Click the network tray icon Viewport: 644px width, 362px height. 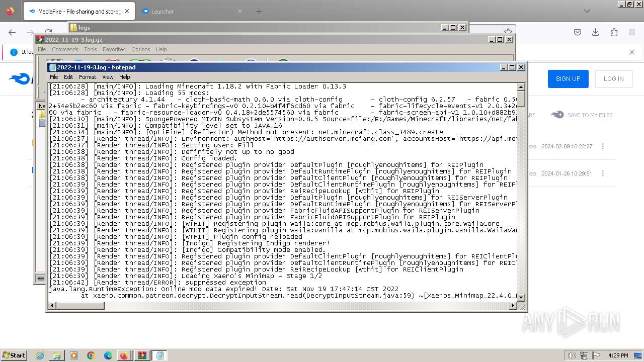click(584, 355)
